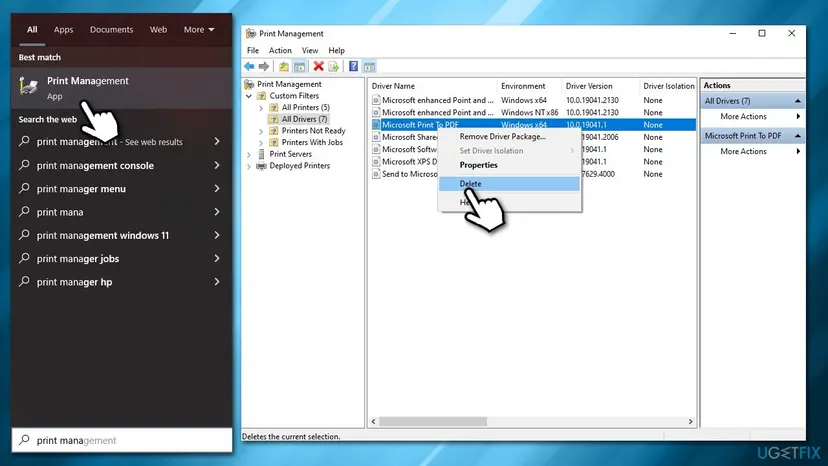Screen dimensions: 828x466
Task: Collapse the All Drivers (7) actions section
Action: tap(797, 101)
